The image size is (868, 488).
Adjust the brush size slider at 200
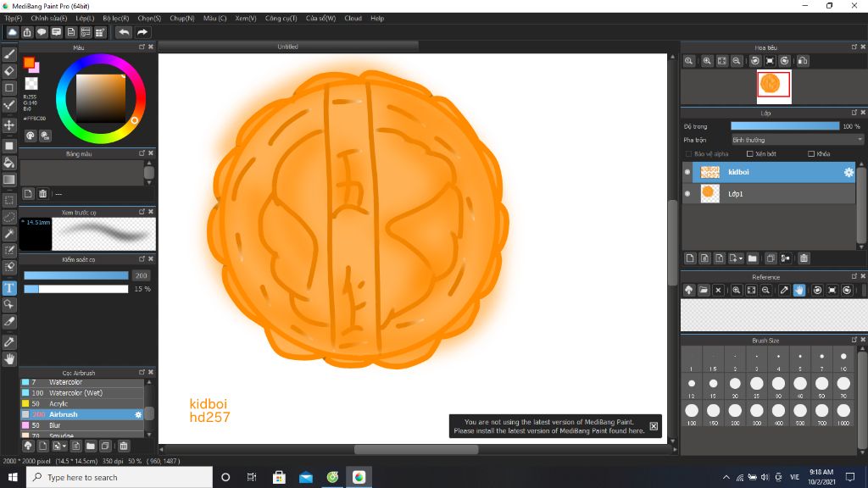pos(75,275)
